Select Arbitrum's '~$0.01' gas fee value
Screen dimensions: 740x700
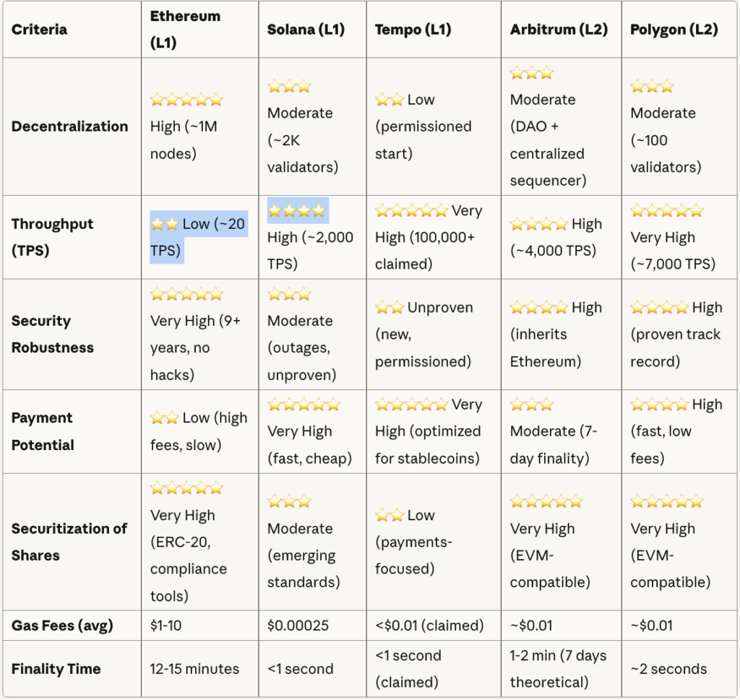coord(531,626)
